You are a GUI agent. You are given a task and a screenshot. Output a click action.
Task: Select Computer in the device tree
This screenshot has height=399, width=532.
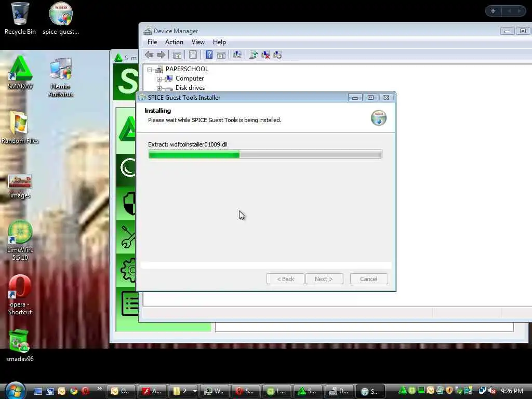point(189,78)
